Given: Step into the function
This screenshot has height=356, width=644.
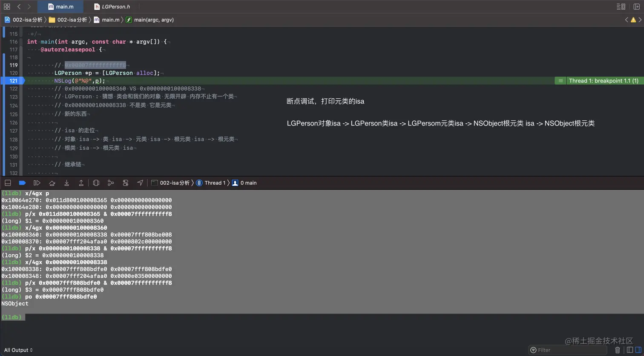Looking at the screenshot, I should coord(66,183).
